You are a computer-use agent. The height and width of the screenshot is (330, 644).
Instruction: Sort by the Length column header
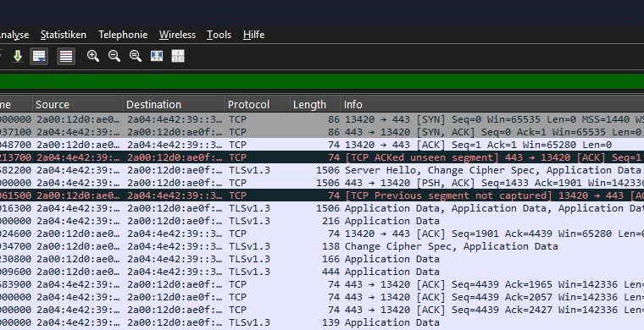coord(315,105)
